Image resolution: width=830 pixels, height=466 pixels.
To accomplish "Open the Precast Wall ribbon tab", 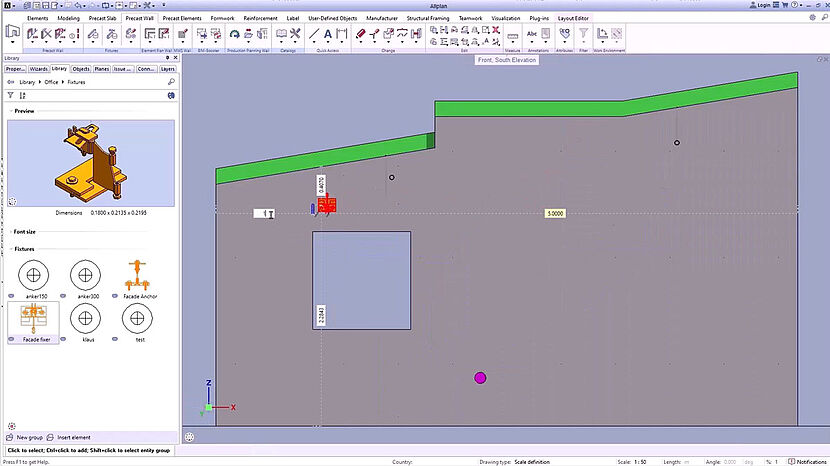I will [x=139, y=18].
